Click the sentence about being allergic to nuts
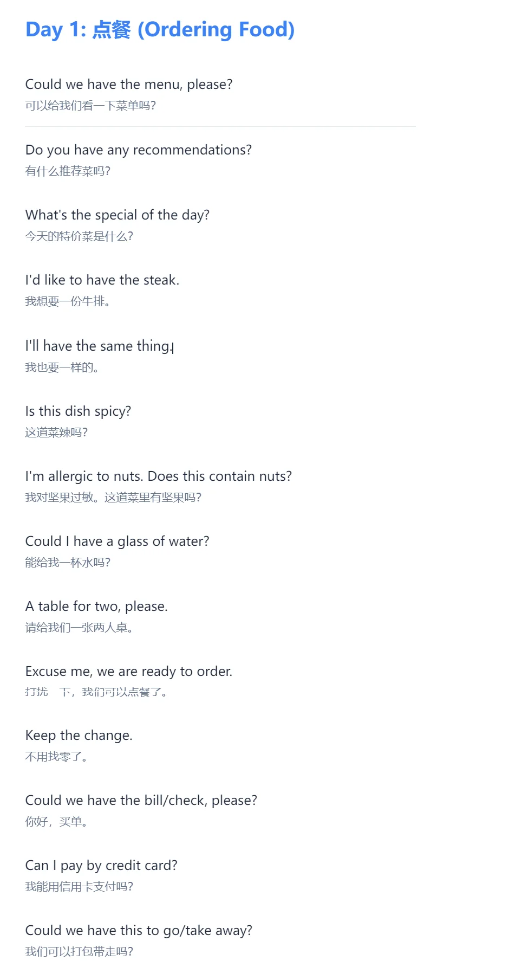The height and width of the screenshot is (980, 528). 159,476
